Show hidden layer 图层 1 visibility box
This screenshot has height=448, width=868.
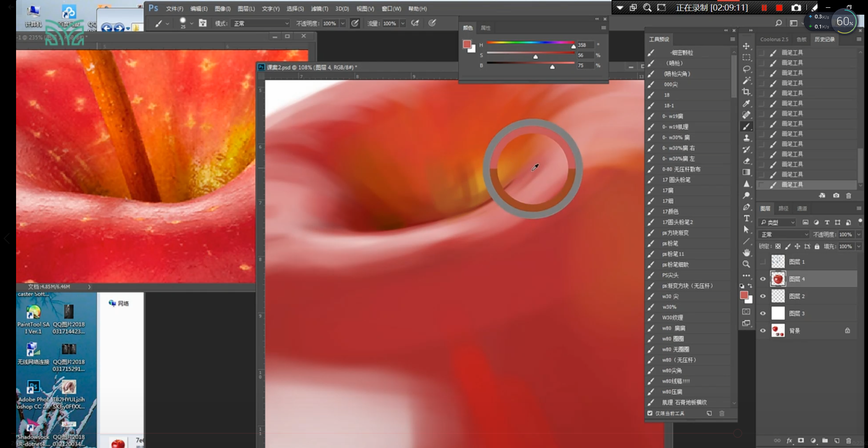click(x=763, y=262)
